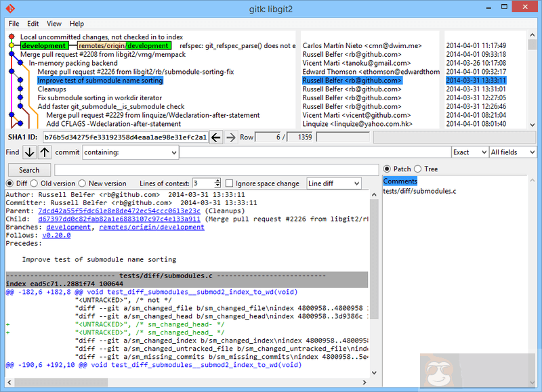Image resolution: width=542 pixels, height=392 pixels.
Task: Click the find next down arrow button
Action: [29, 152]
